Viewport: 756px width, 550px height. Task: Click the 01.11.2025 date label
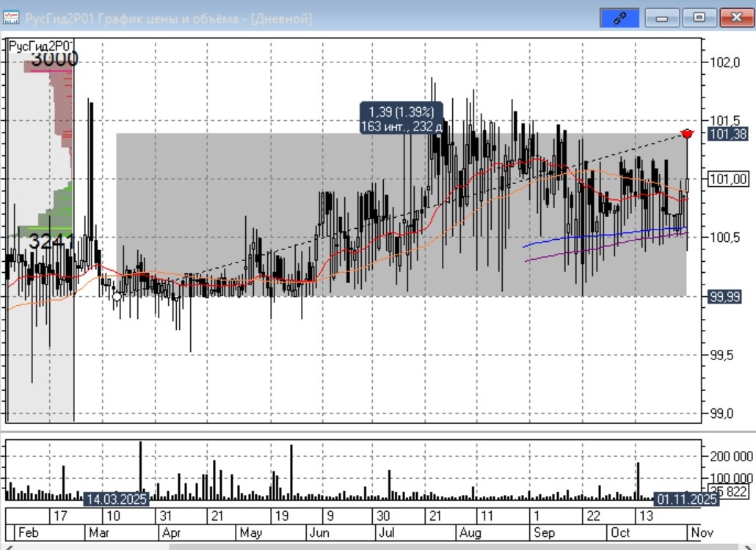pos(686,499)
